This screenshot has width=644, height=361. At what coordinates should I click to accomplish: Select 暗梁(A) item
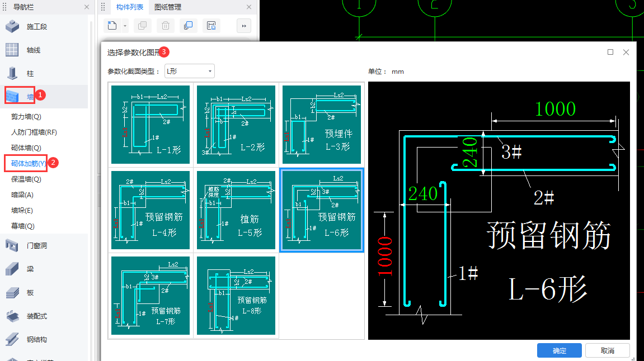(x=22, y=194)
